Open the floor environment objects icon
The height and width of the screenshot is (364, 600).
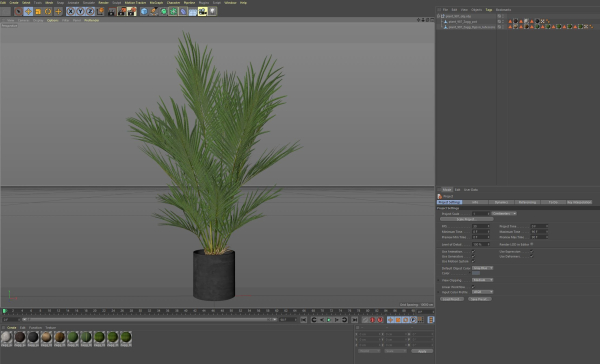192,11
